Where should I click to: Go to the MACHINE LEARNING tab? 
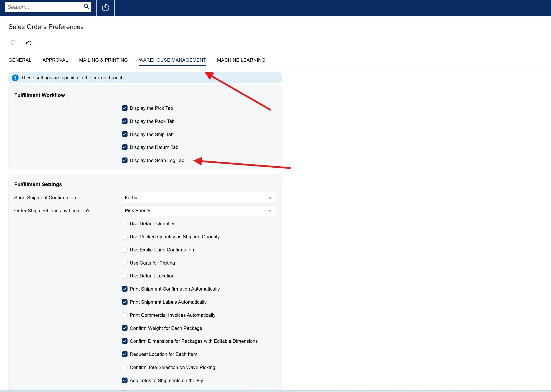(241, 60)
